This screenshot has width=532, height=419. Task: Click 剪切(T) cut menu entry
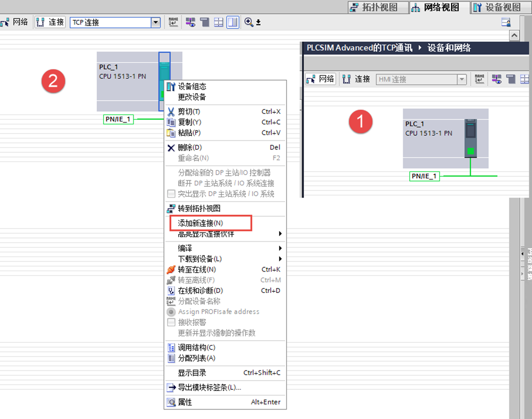pyautogui.click(x=189, y=112)
